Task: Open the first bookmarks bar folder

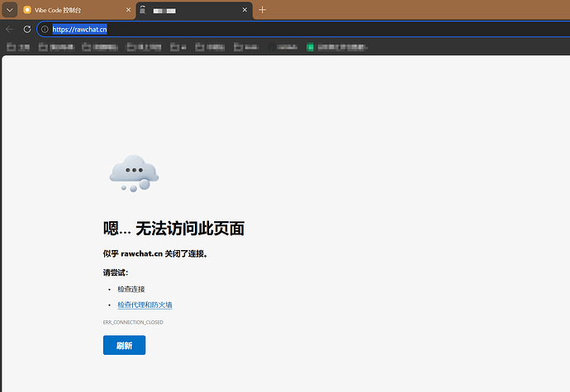Action: coord(18,47)
